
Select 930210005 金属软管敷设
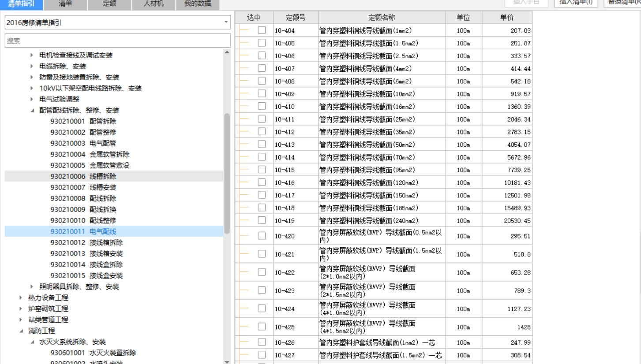tap(90, 165)
